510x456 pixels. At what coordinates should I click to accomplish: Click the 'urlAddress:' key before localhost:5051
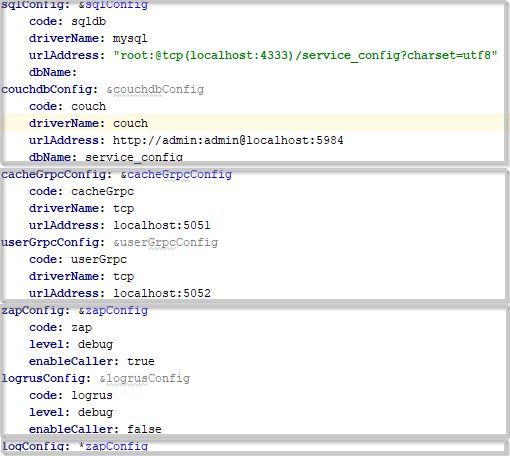(67, 225)
